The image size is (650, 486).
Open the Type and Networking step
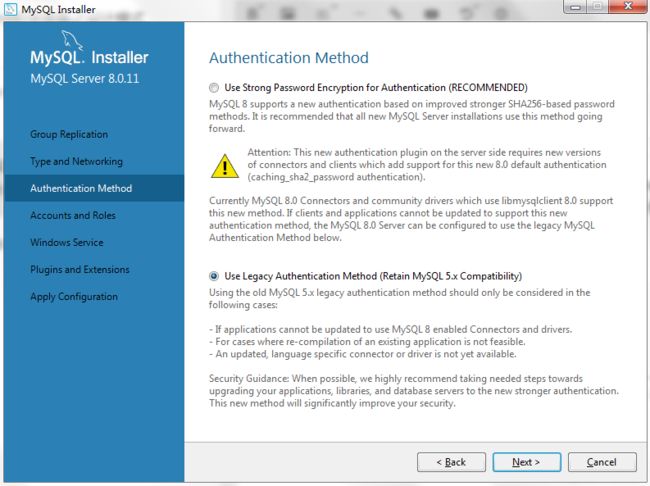click(76, 161)
